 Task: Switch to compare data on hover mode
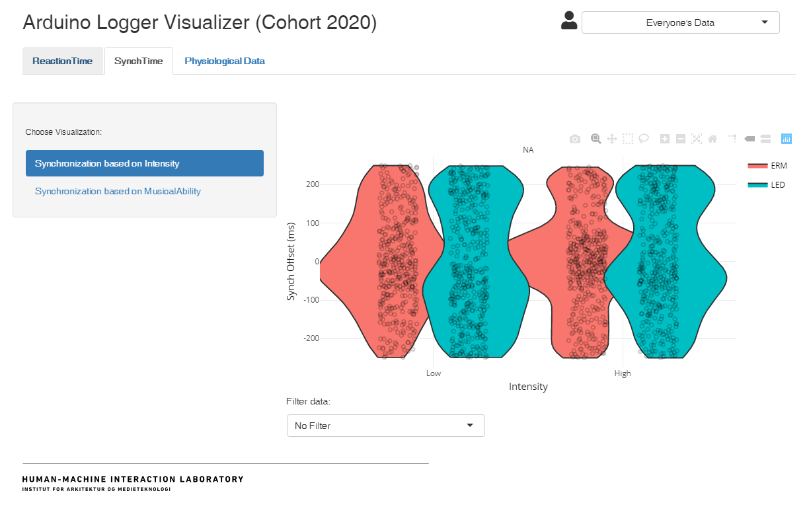(x=764, y=139)
